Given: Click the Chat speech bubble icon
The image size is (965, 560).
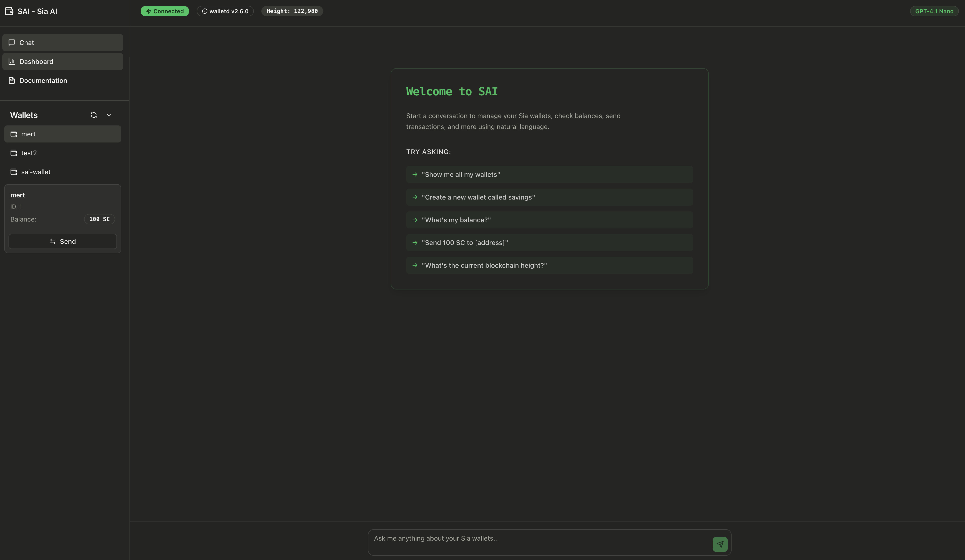Looking at the screenshot, I should point(12,43).
